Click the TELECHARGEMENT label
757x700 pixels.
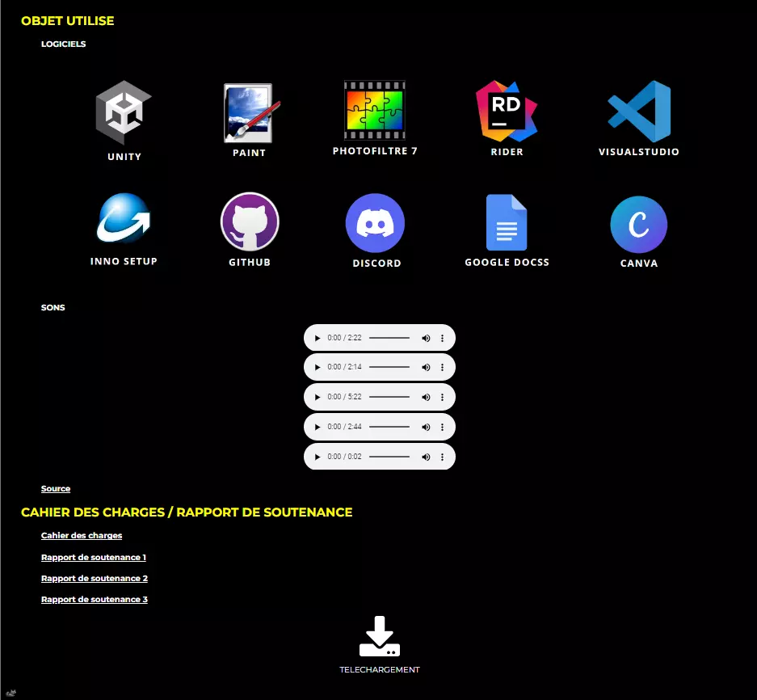[380, 669]
